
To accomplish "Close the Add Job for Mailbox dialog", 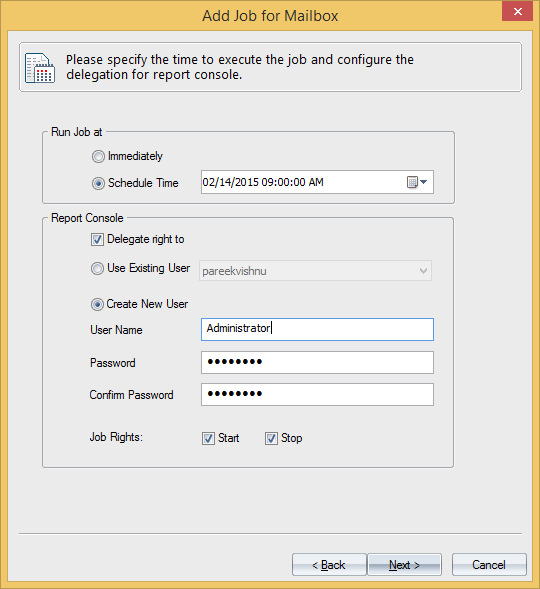I will 517,11.
